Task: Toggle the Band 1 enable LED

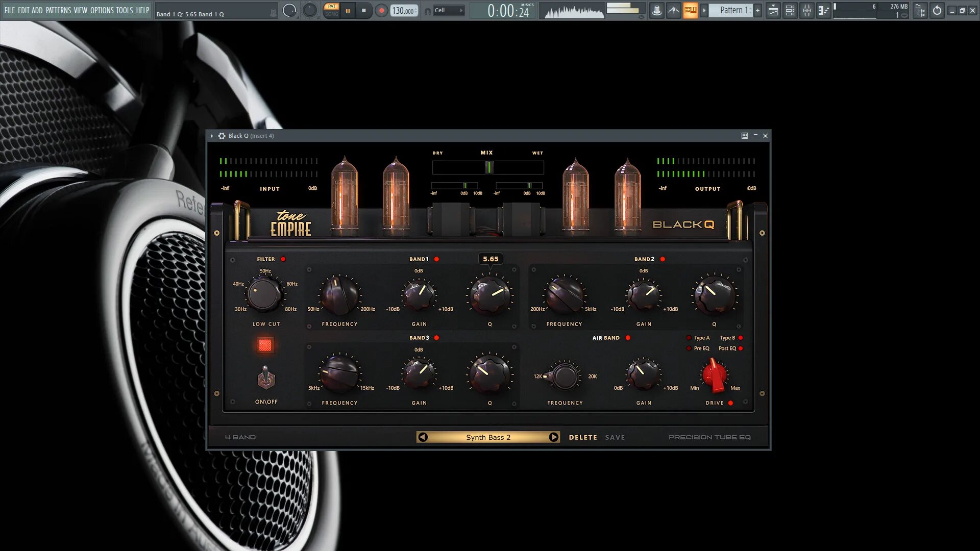Action: click(x=436, y=259)
